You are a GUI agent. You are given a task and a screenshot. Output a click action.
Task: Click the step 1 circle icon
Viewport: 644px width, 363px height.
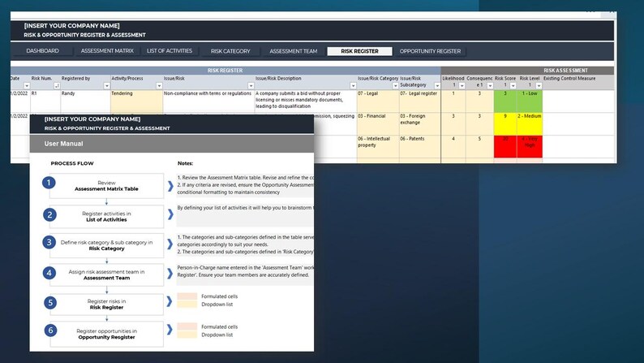(x=49, y=183)
